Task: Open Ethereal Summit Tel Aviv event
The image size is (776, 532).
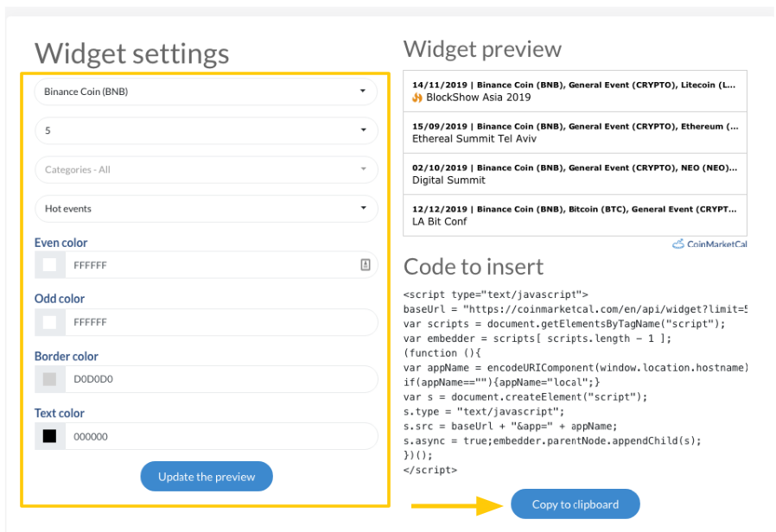Action: 474,139
